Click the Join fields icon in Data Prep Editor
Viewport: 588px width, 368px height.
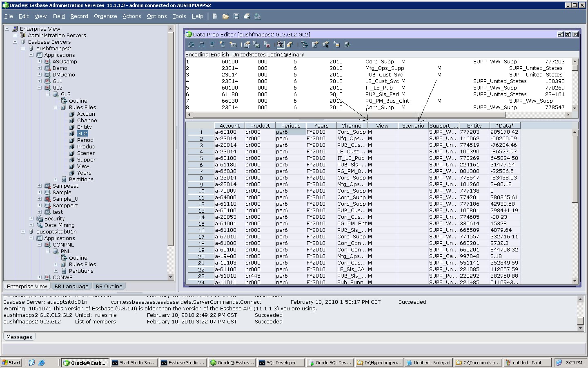point(212,45)
